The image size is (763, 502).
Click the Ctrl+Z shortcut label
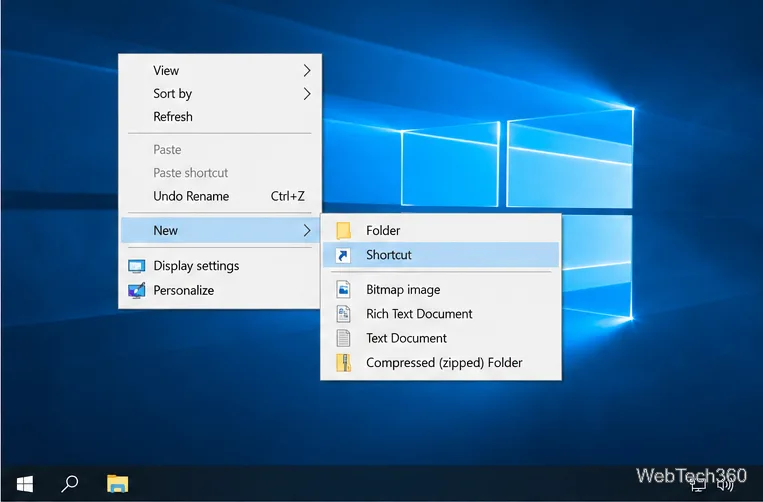288,196
